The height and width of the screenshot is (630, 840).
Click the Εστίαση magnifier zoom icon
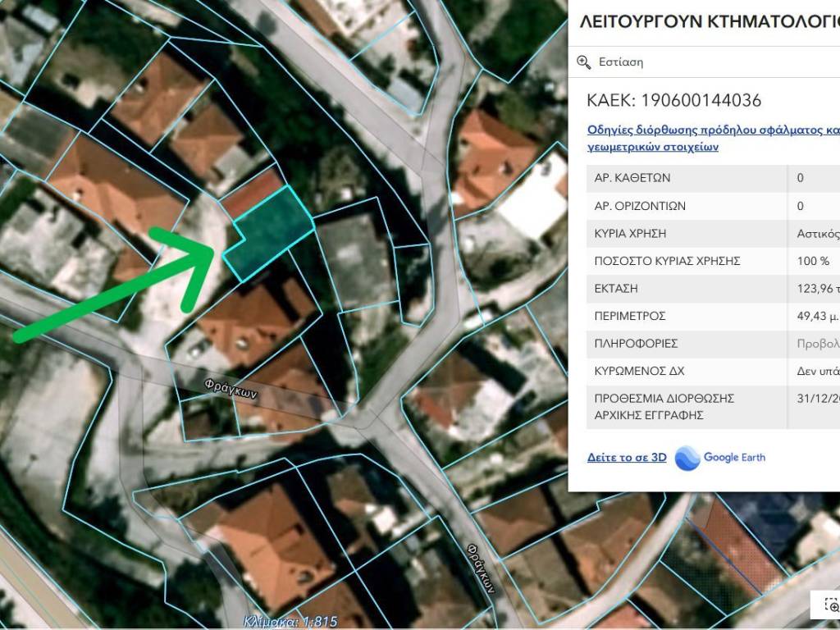point(584,62)
